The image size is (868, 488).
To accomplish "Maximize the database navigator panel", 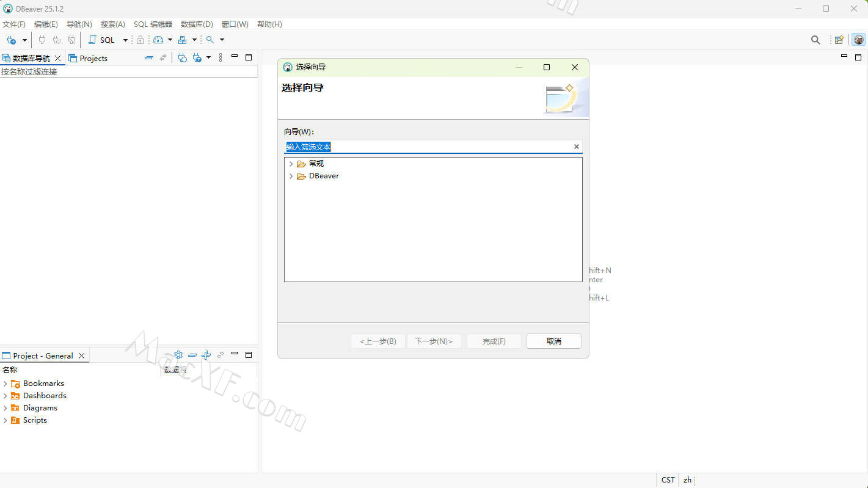I will (249, 57).
